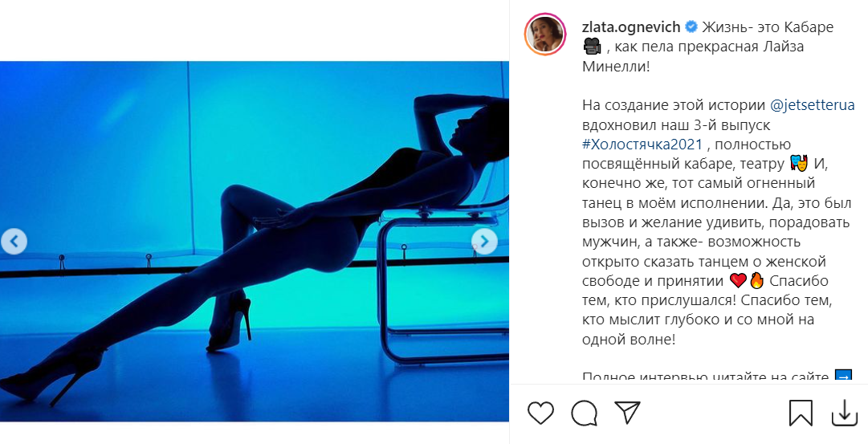The image size is (868, 444).
Task: Advance to the next photo in carousel
Action: [x=484, y=242]
